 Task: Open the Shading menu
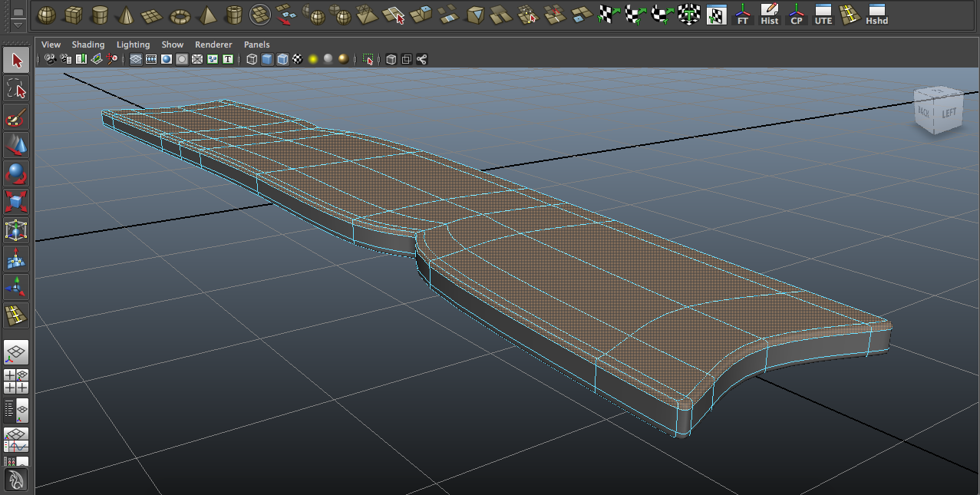pyautogui.click(x=88, y=45)
